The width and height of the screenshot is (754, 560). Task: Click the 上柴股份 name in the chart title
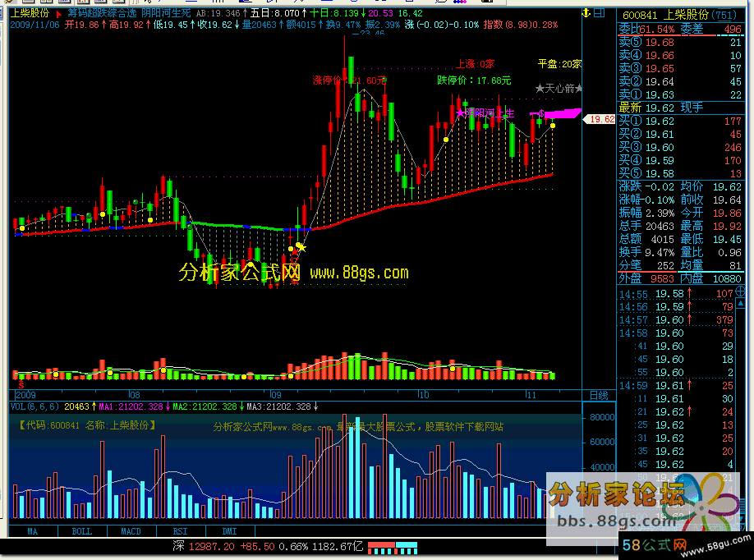click(x=30, y=13)
